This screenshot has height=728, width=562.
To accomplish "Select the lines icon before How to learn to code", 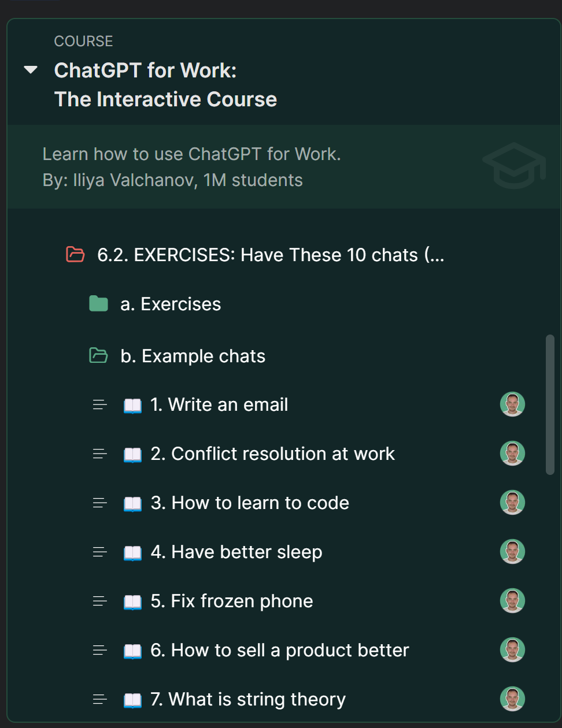I will tap(100, 503).
